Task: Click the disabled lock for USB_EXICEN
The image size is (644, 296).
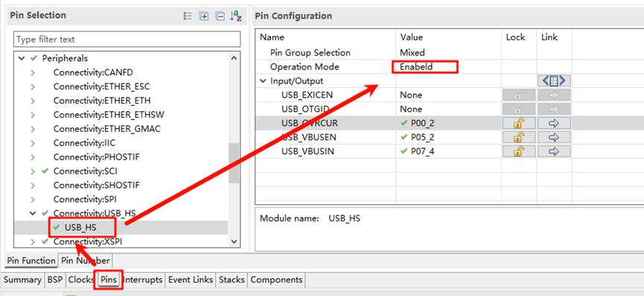Action: click(x=519, y=95)
